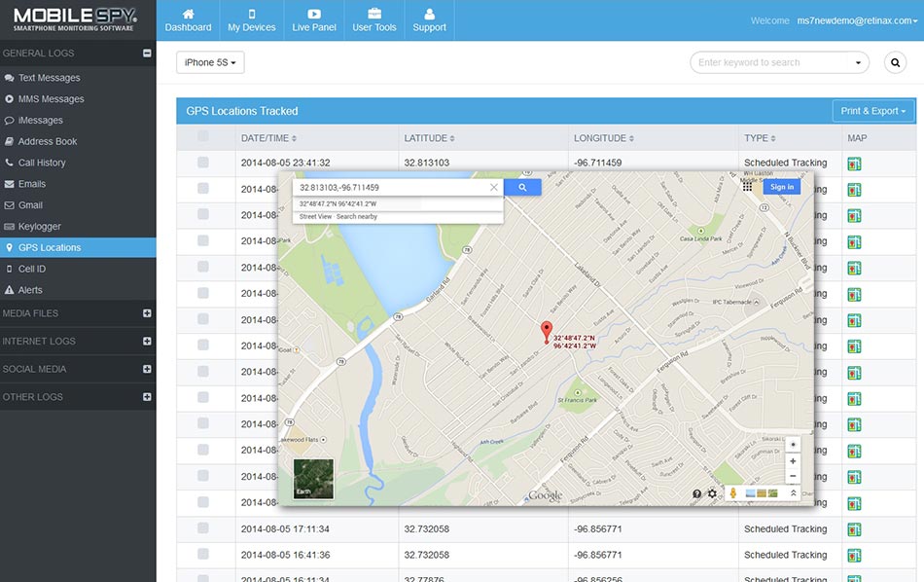Viewport: 924px width, 582px height.
Task: Switch to Earth view thumbnail
Action: click(313, 479)
